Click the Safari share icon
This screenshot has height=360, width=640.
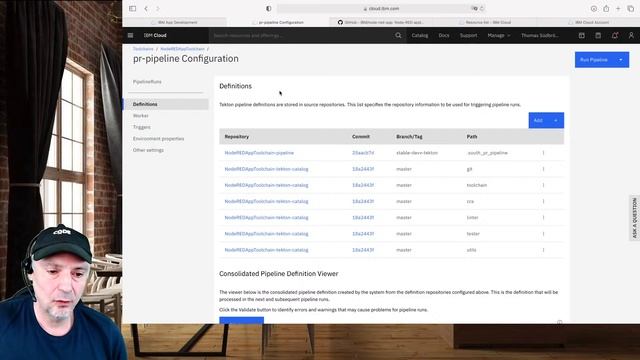click(x=606, y=9)
